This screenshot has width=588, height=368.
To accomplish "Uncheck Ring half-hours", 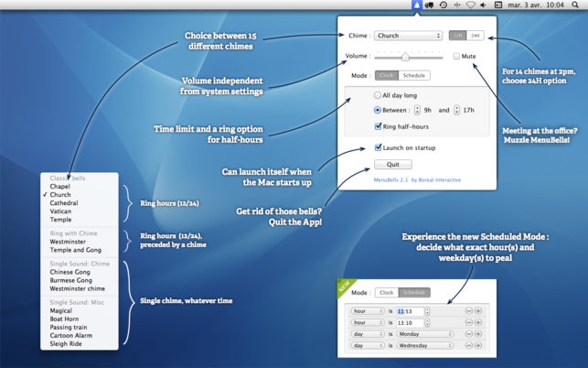I will pyautogui.click(x=378, y=126).
